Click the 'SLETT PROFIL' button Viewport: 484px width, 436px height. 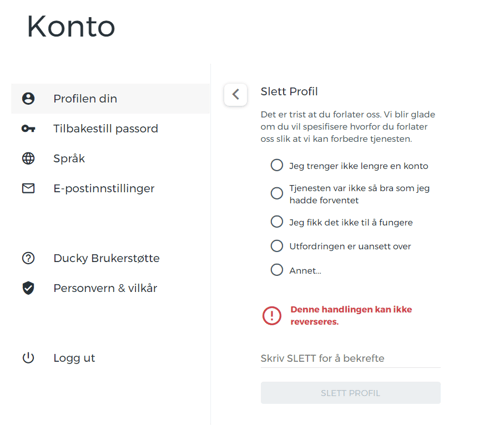click(351, 393)
